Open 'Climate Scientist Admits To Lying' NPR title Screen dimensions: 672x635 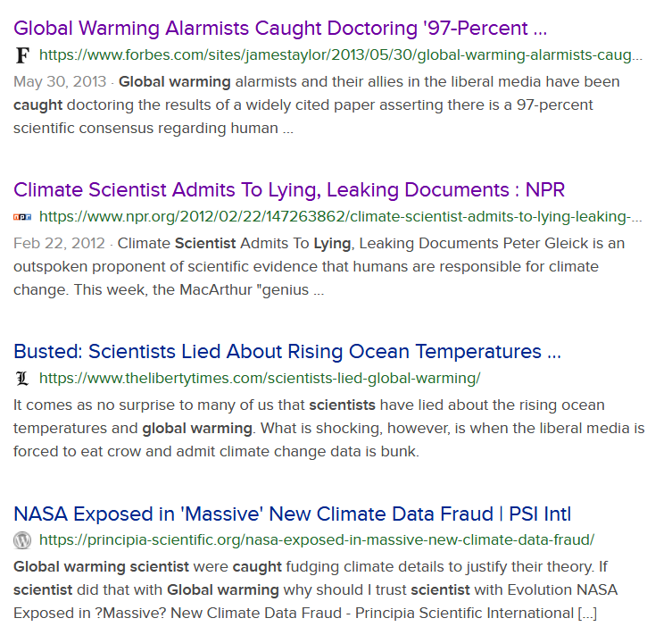[x=289, y=190]
